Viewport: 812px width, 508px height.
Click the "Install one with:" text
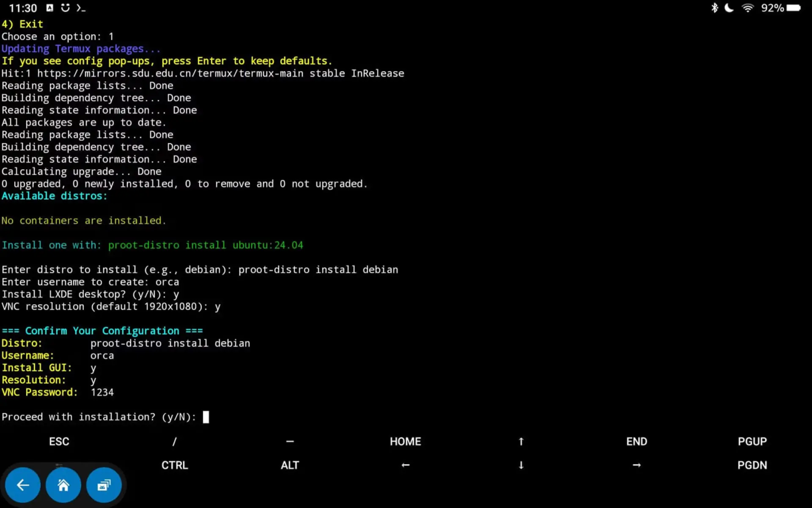click(52, 245)
